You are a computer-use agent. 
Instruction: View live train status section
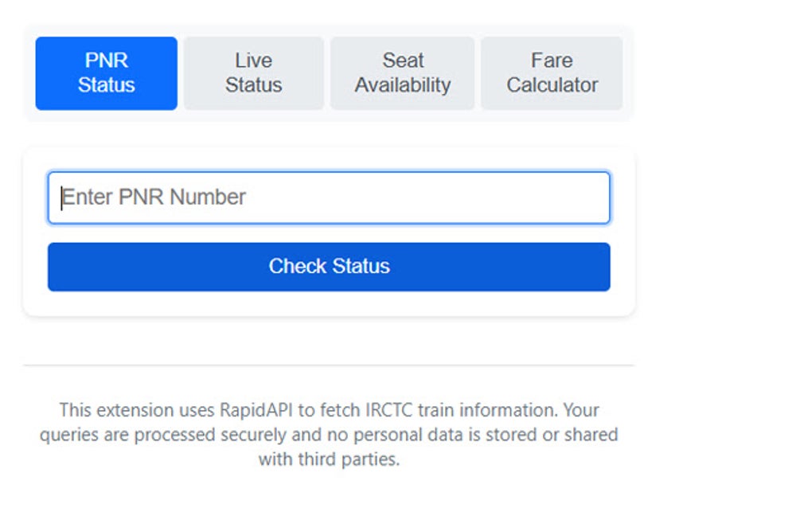tap(253, 72)
